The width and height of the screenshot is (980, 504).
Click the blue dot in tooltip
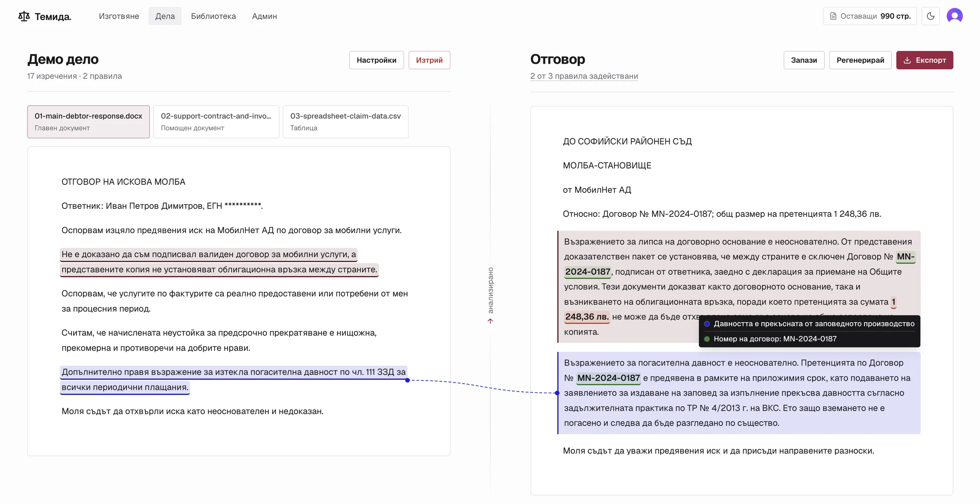[x=707, y=324]
